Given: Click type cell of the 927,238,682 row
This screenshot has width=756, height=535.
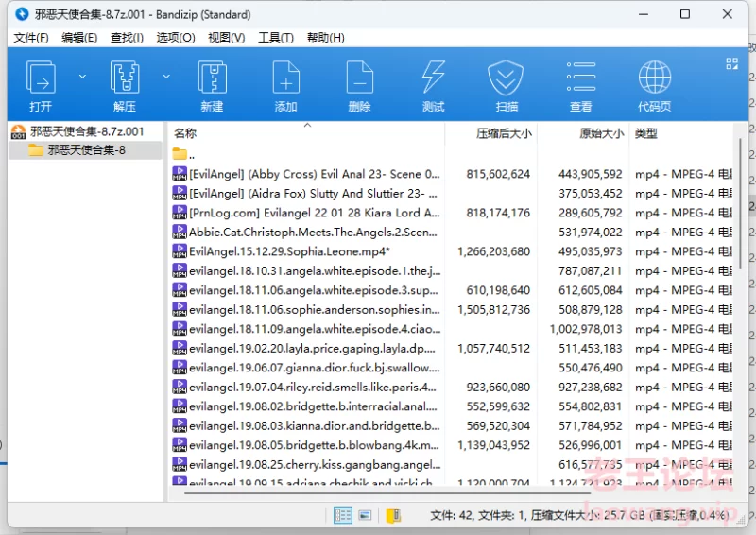Looking at the screenshot, I should [683, 387].
